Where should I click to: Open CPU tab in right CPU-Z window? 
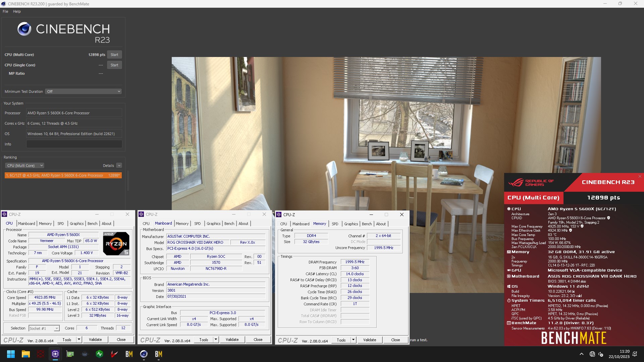pos(284,224)
